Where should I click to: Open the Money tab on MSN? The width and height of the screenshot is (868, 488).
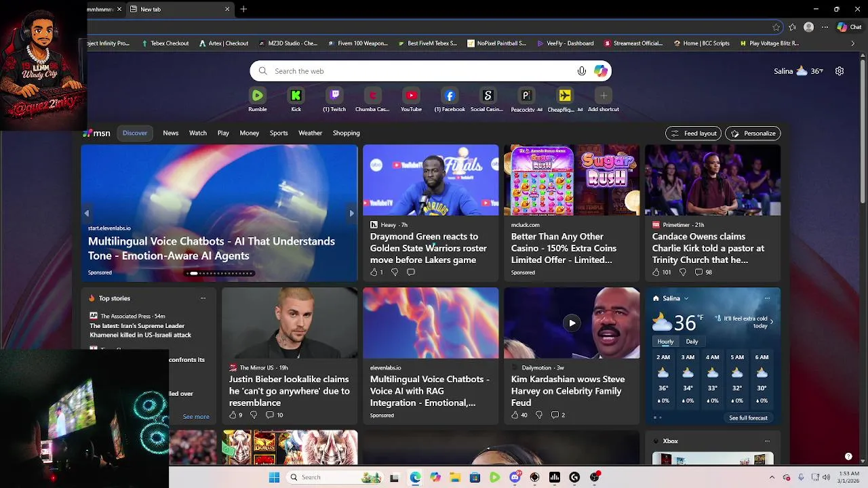[x=249, y=133]
